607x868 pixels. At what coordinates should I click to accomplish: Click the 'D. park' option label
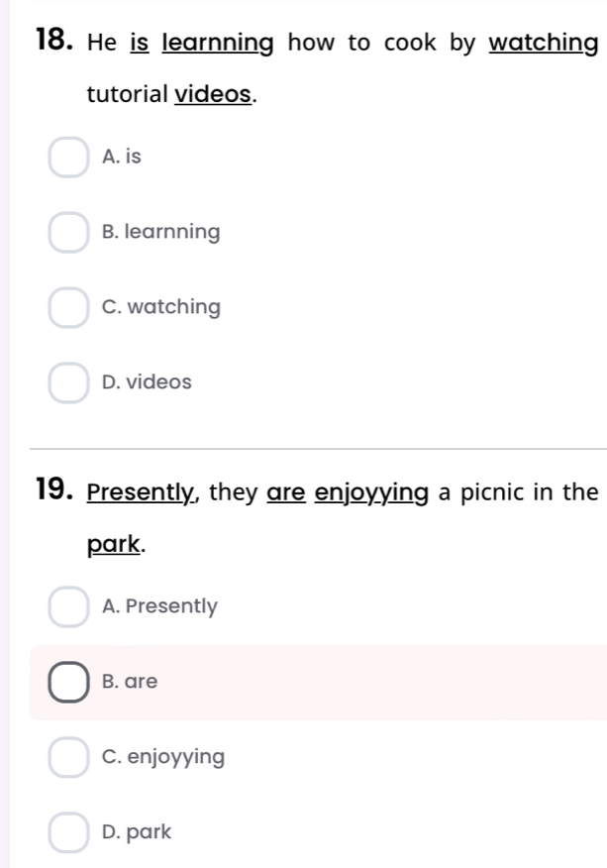[x=137, y=832]
